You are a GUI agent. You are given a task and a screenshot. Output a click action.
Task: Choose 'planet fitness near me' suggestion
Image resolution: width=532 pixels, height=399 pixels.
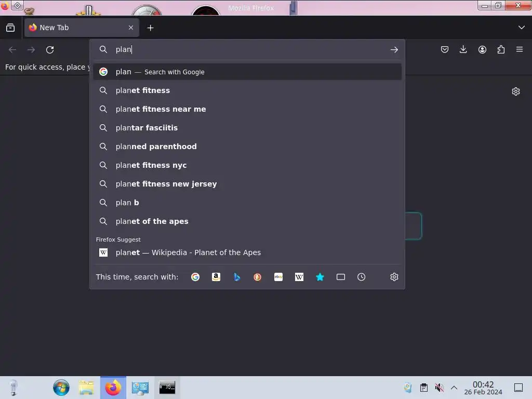(x=247, y=109)
